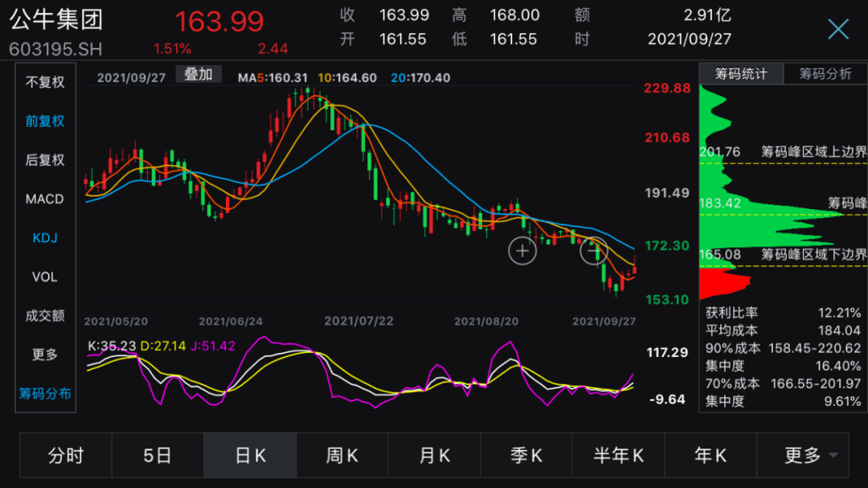Click the header date 2021/09/27
The height and width of the screenshot is (488, 868).
tap(690, 39)
